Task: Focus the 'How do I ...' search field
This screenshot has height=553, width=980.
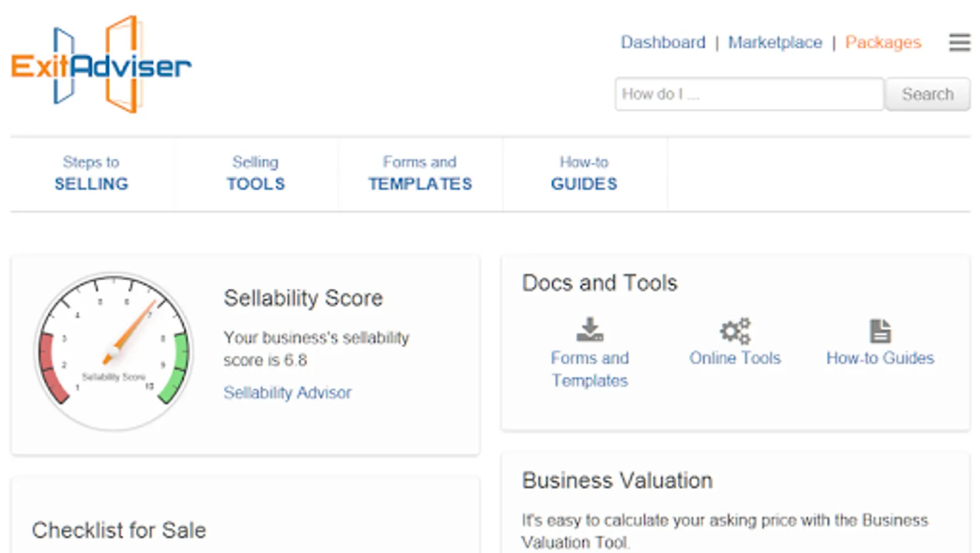Action: coord(749,94)
